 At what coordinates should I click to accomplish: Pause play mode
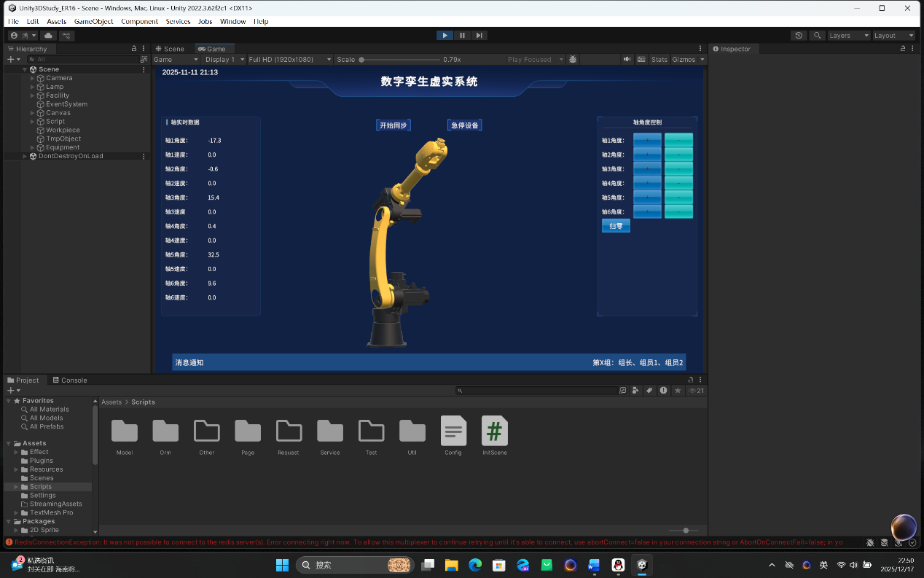pyautogui.click(x=462, y=35)
